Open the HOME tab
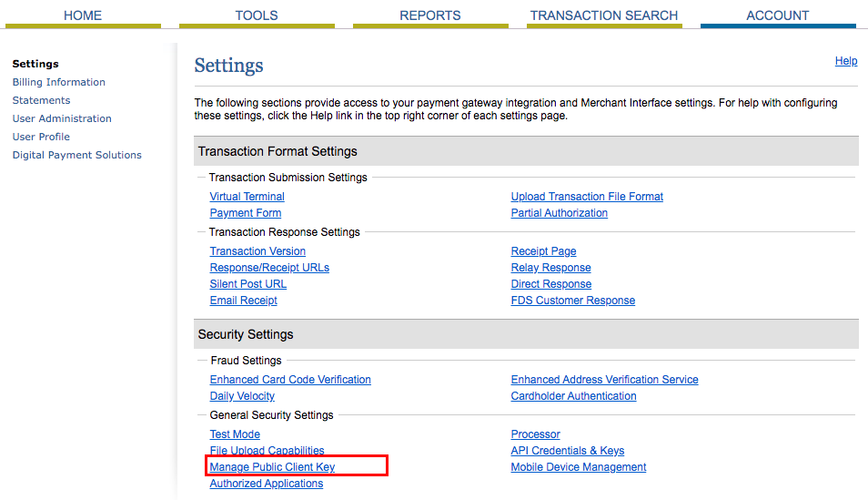 (83, 15)
